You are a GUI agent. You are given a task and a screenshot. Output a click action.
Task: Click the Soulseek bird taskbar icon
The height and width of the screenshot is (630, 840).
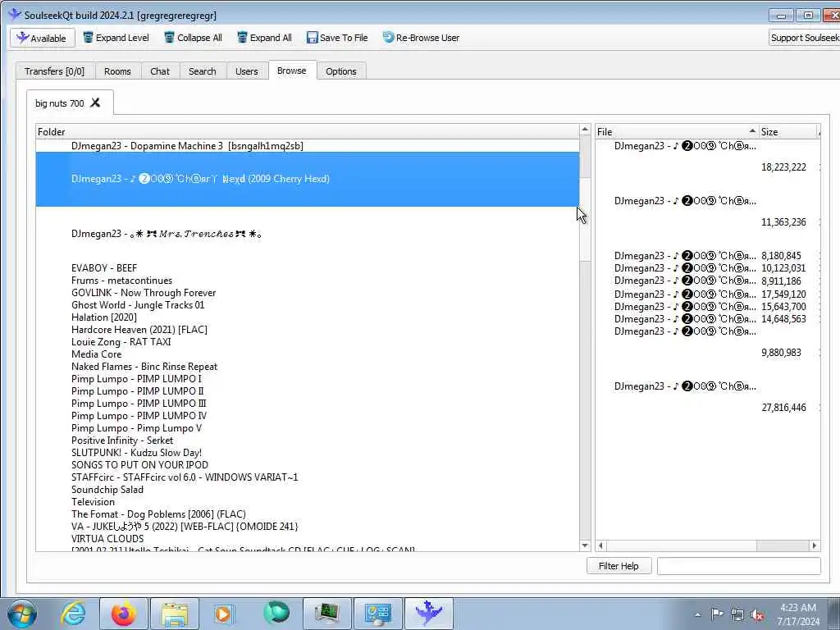pyautogui.click(x=428, y=614)
